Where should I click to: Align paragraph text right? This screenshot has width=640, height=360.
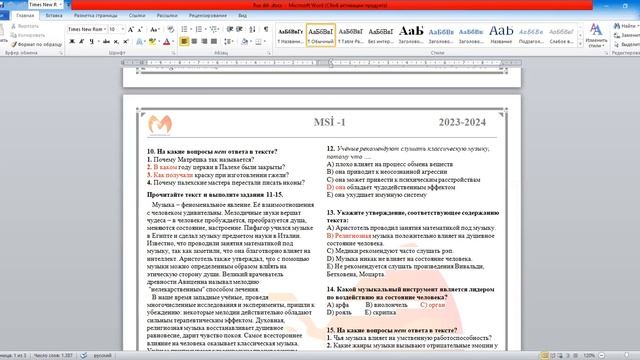204,41
